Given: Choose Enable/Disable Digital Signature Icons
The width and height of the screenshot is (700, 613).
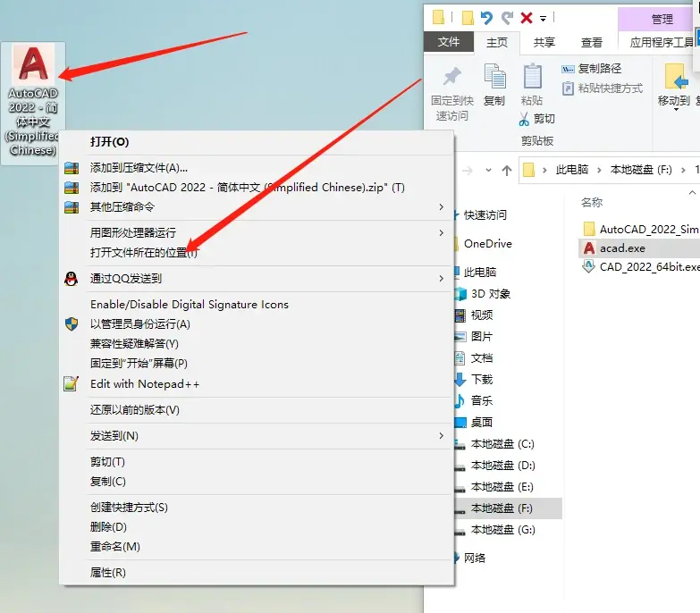Looking at the screenshot, I should click(x=257, y=305).
